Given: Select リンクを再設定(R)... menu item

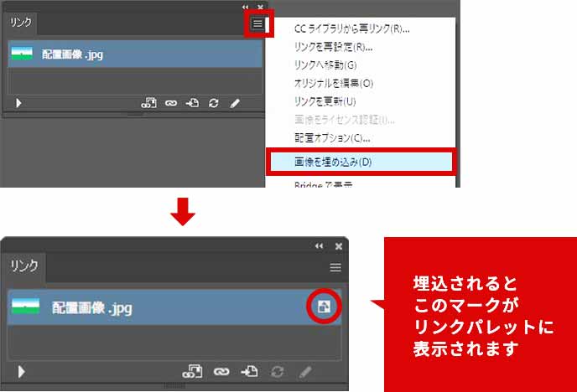Looking at the screenshot, I should tap(333, 47).
